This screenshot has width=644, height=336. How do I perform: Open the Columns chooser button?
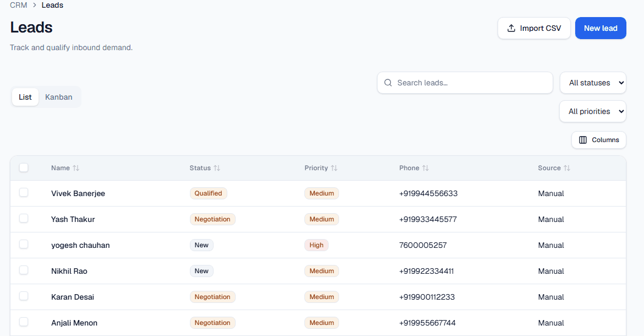(x=598, y=140)
